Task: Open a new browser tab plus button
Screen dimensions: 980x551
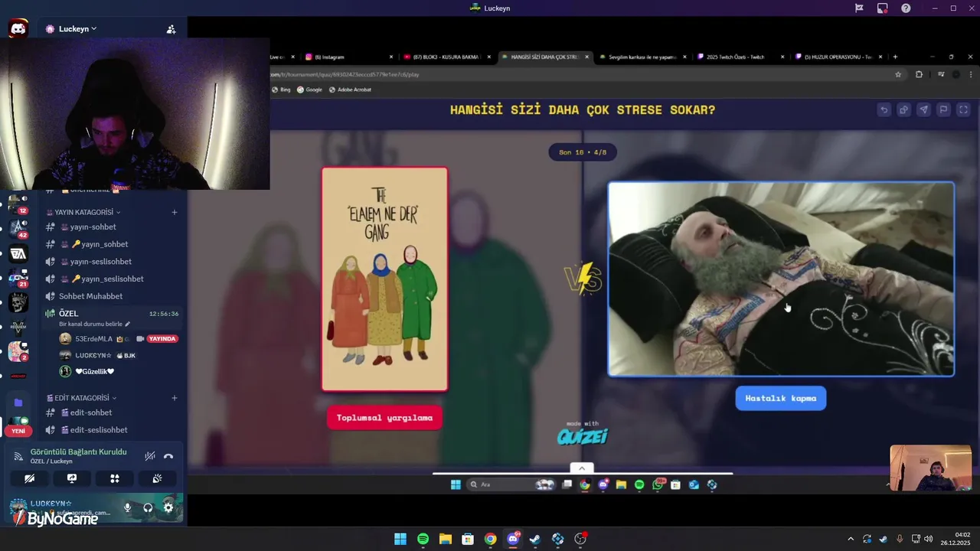Action: point(895,57)
